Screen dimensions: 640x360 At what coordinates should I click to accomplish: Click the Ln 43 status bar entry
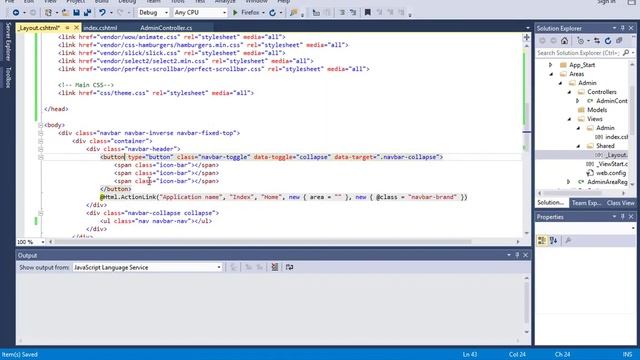pyautogui.click(x=469, y=354)
